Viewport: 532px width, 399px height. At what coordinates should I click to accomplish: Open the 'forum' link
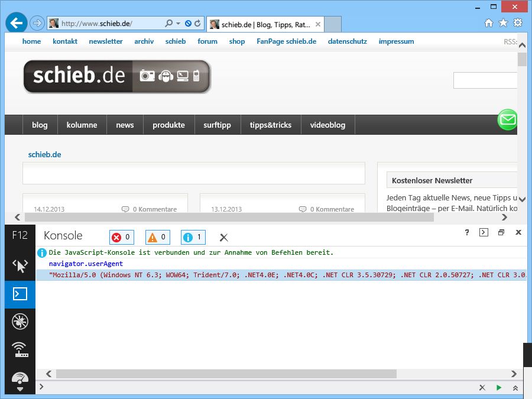click(207, 41)
